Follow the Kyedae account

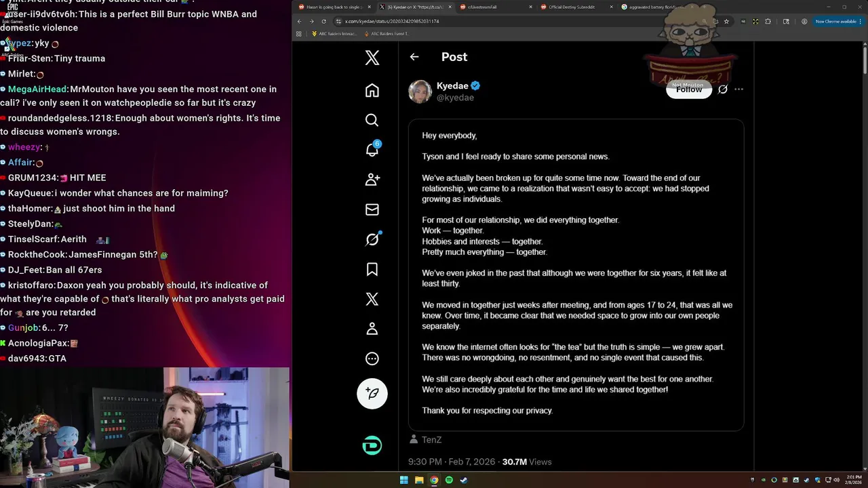tap(689, 89)
